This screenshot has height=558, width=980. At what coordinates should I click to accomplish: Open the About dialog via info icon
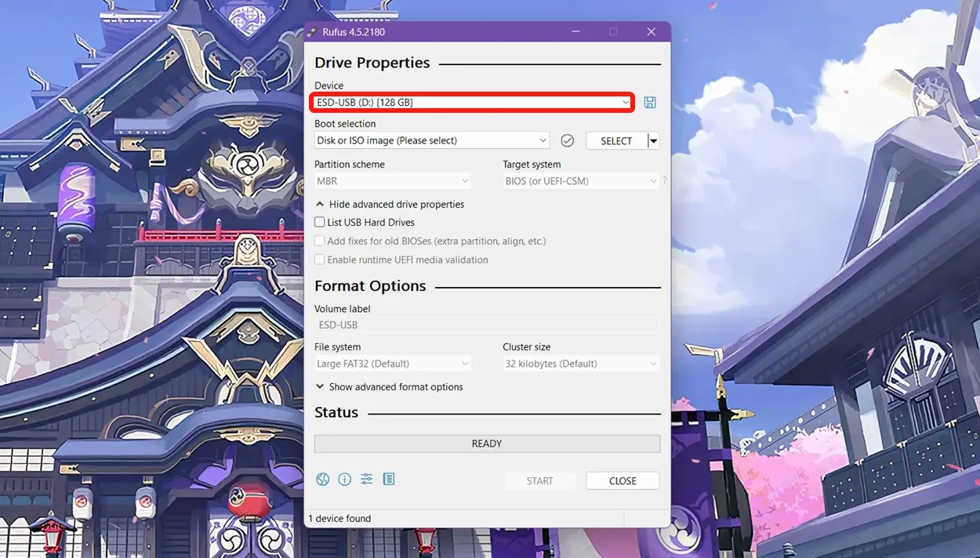[344, 479]
